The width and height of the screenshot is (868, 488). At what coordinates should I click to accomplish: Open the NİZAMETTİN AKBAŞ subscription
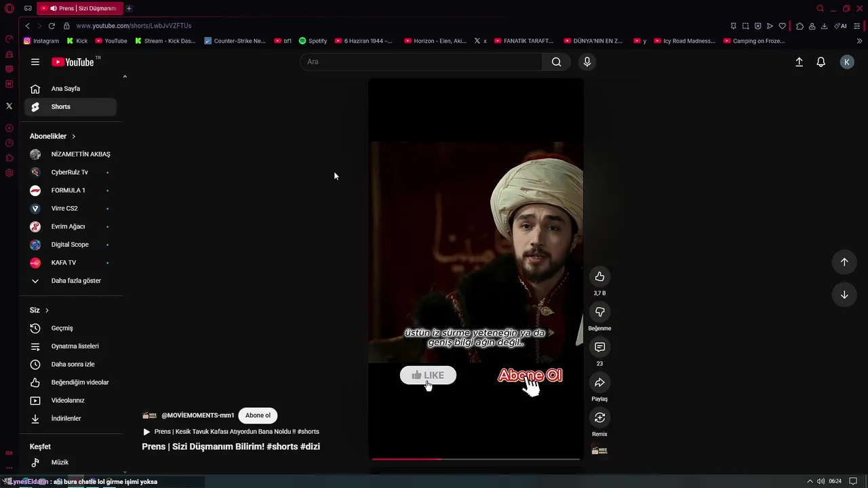click(x=71, y=154)
